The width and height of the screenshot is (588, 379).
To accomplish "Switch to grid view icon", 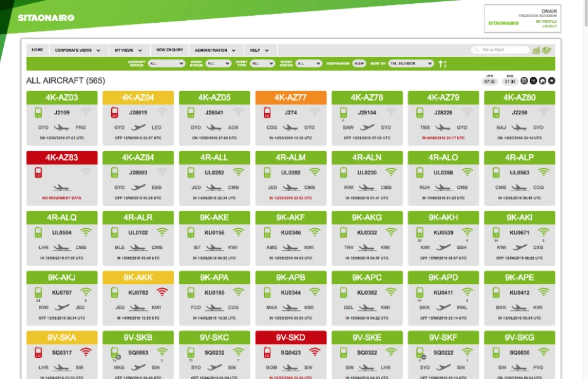I will click(x=524, y=81).
